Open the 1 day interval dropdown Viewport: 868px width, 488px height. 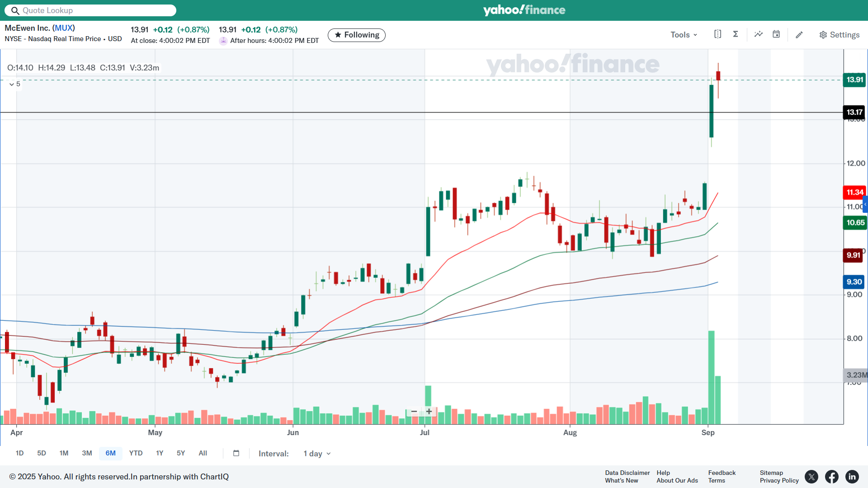[x=317, y=454]
